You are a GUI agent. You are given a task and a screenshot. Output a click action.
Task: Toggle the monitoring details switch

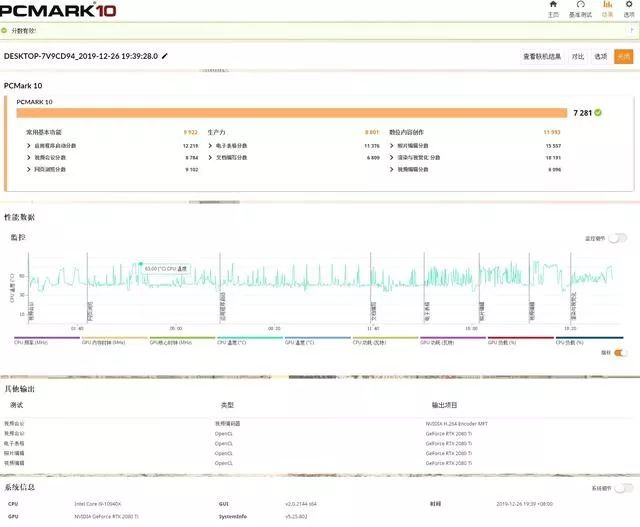tap(618, 238)
